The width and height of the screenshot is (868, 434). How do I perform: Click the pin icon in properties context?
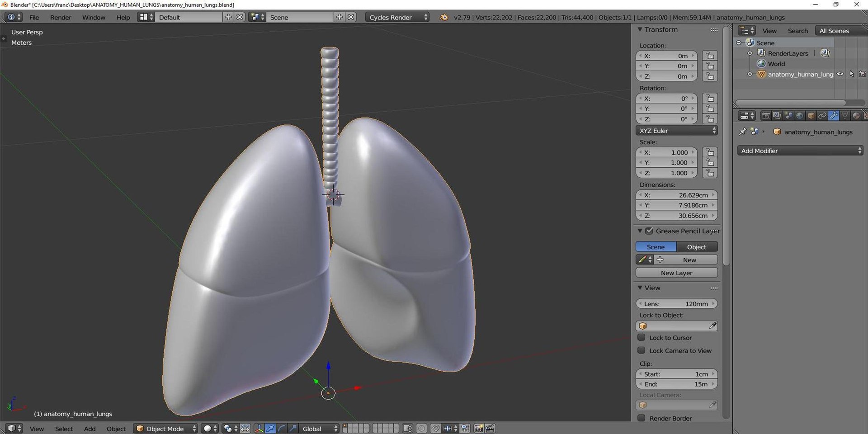[743, 132]
